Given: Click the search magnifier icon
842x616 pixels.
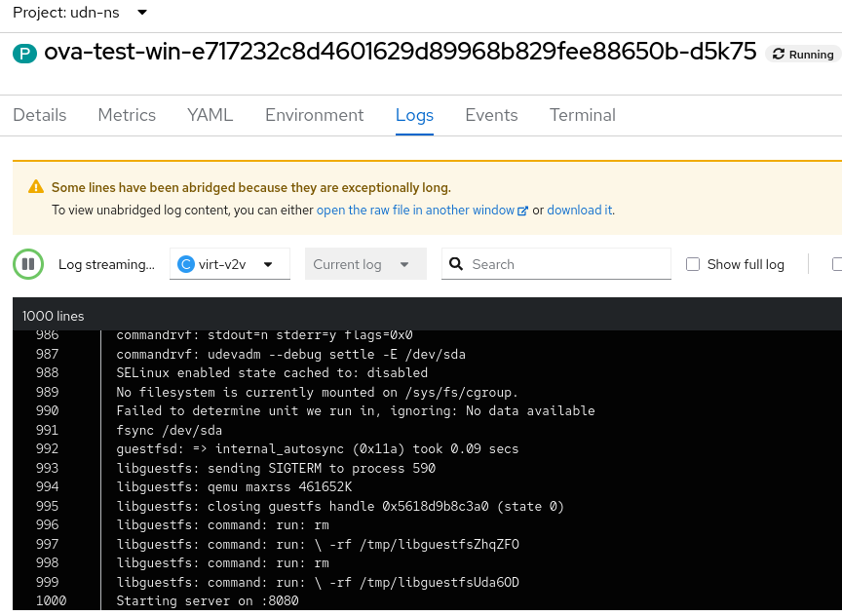Looking at the screenshot, I should tap(455, 264).
